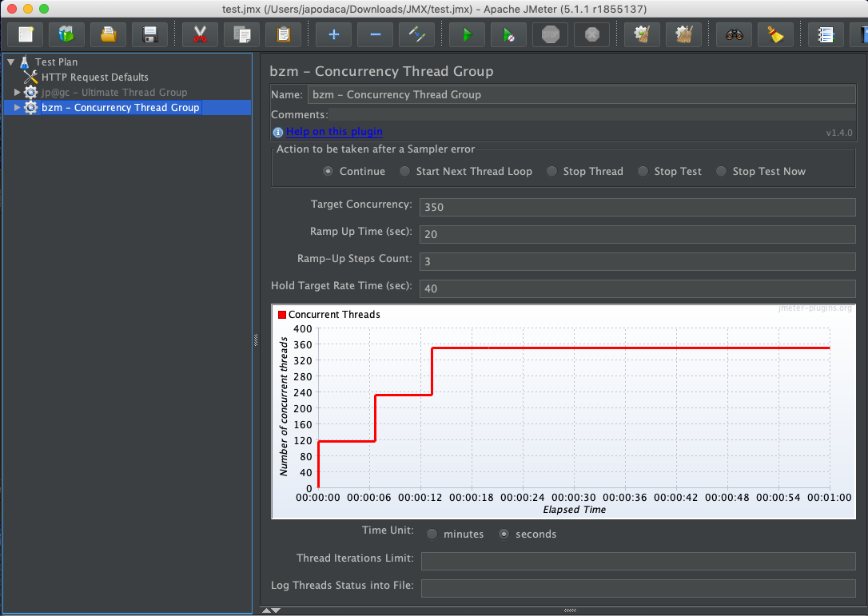Open Search with binoculars icon
The width and height of the screenshot is (868, 616).
tap(734, 34)
